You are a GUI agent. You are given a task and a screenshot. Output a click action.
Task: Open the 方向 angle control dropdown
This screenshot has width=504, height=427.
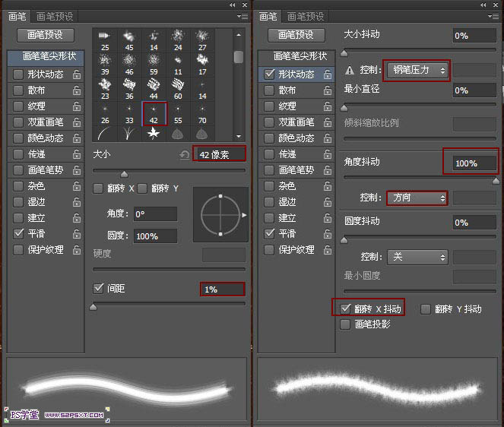(x=417, y=198)
